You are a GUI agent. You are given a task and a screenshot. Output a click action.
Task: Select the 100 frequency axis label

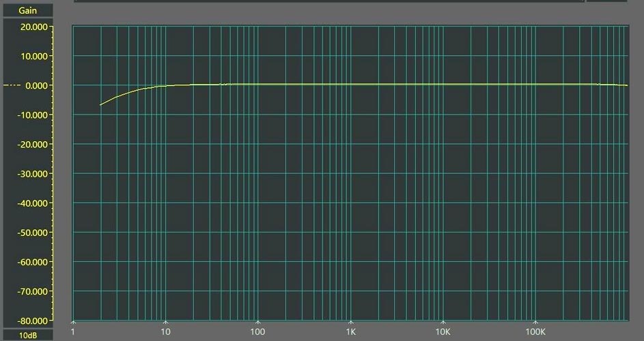tap(257, 331)
